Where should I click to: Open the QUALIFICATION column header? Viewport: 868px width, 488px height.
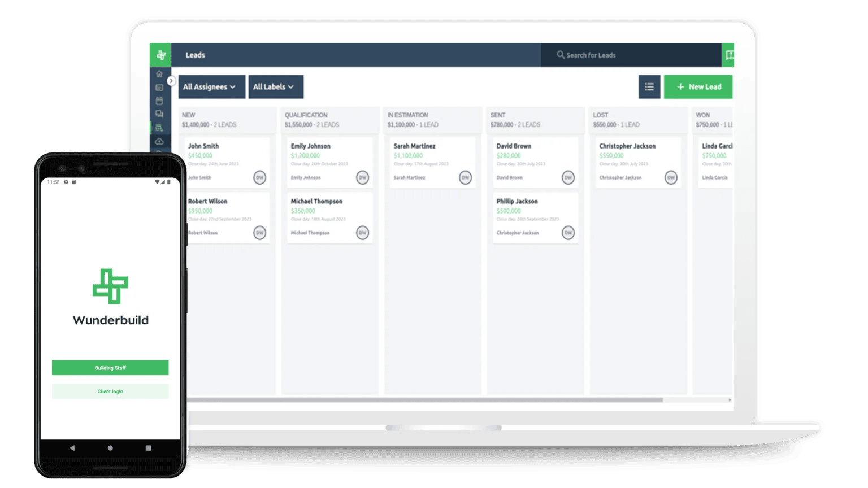(307, 115)
